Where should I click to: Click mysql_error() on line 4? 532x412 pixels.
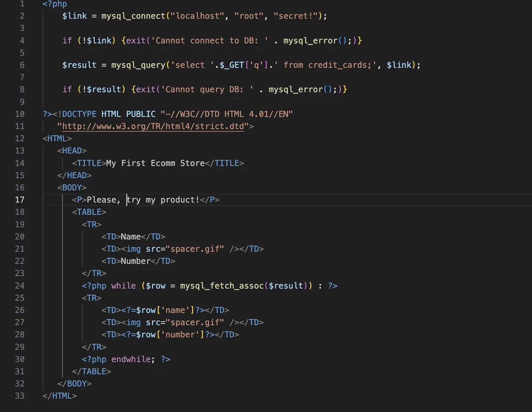[316, 41]
